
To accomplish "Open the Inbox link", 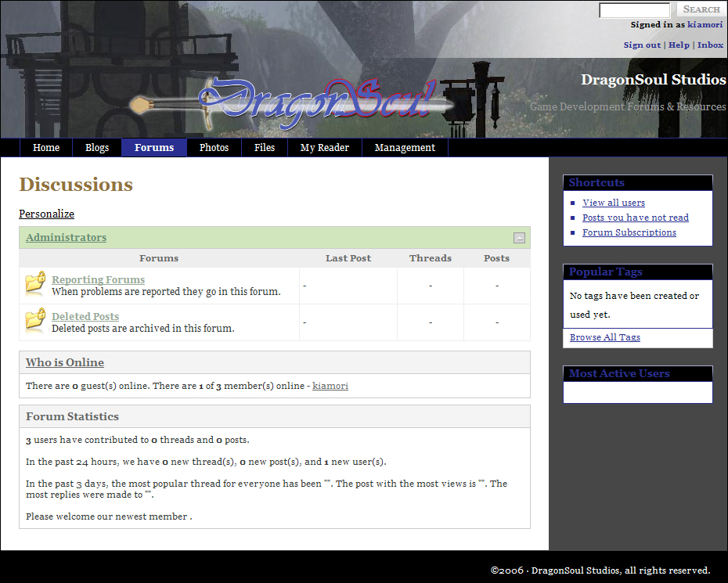I will tap(710, 45).
